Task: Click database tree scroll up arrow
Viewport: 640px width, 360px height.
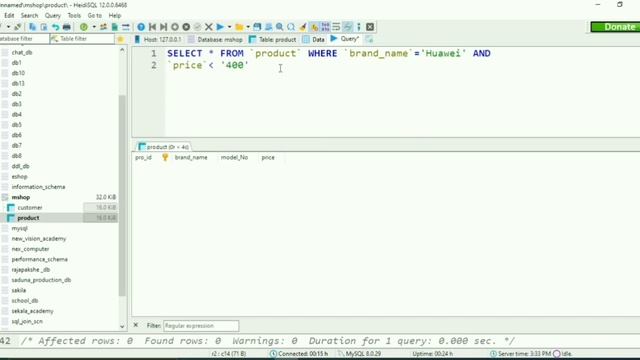Action: 122,50
